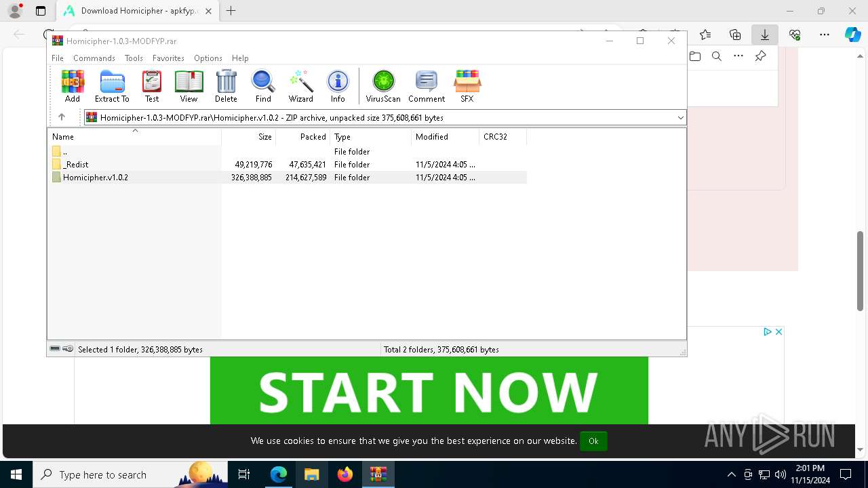Click the SFX archive icon

(x=467, y=86)
